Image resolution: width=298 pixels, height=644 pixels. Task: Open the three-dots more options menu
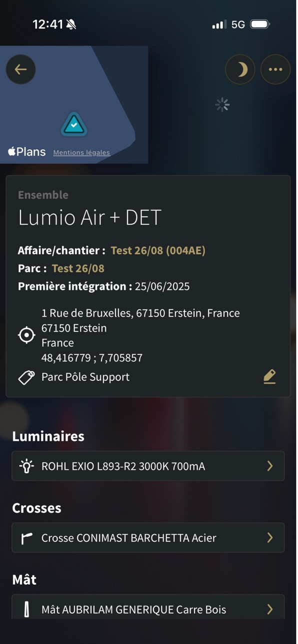tap(275, 69)
